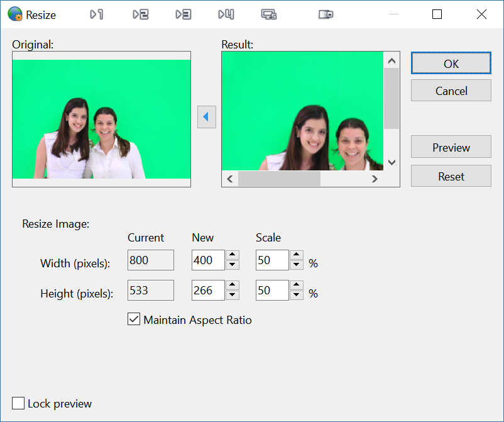Click the multi-monitor desktop icon in title bar
Screen dimensions: 504x422
click(x=269, y=14)
